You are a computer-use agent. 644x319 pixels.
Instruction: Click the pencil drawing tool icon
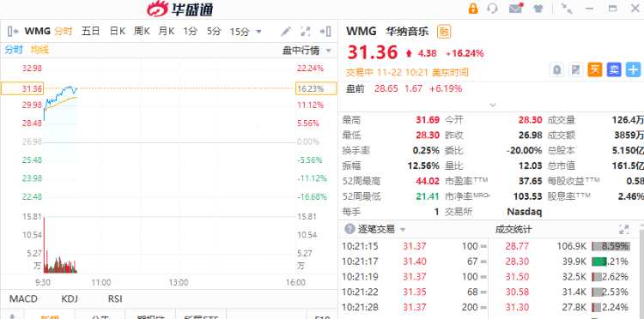(x=286, y=31)
